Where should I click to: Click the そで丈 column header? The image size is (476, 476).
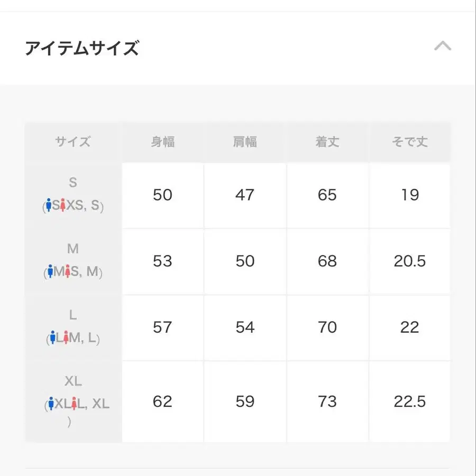tap(410, 142)
